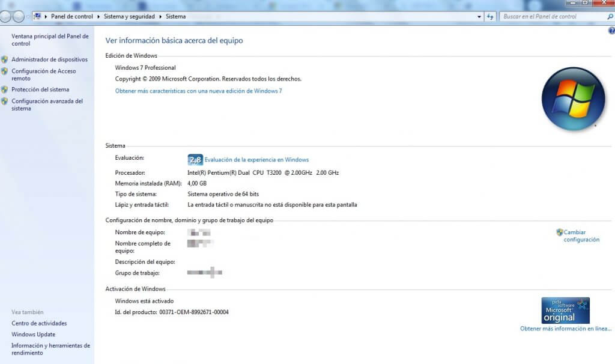This screenshot has height=364, width=615.
Task: Open help with the blue question icon
Action: 611,31
